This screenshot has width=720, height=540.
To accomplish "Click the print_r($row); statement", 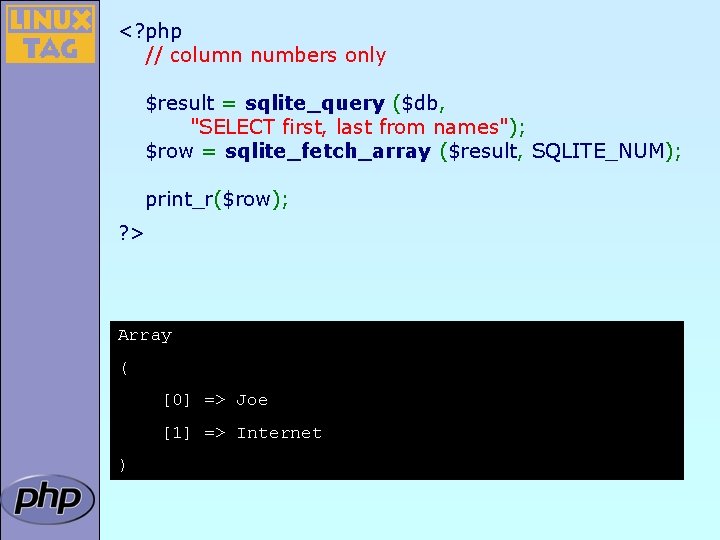I will point(217,200).
